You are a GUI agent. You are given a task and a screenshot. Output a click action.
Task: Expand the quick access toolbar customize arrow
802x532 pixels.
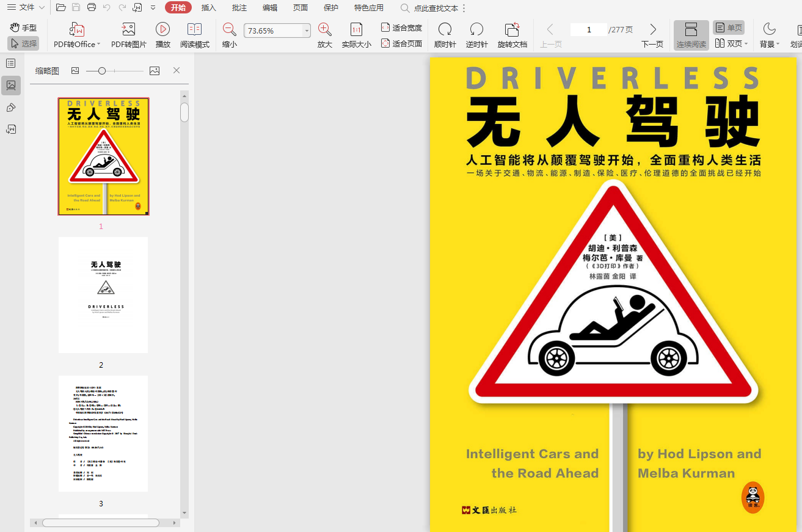point(153,8)
